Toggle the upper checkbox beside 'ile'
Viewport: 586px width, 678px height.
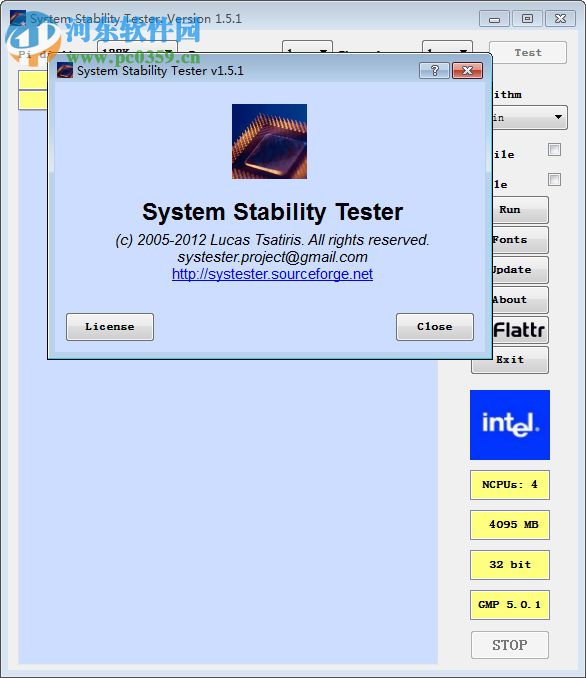coord(554,150)
